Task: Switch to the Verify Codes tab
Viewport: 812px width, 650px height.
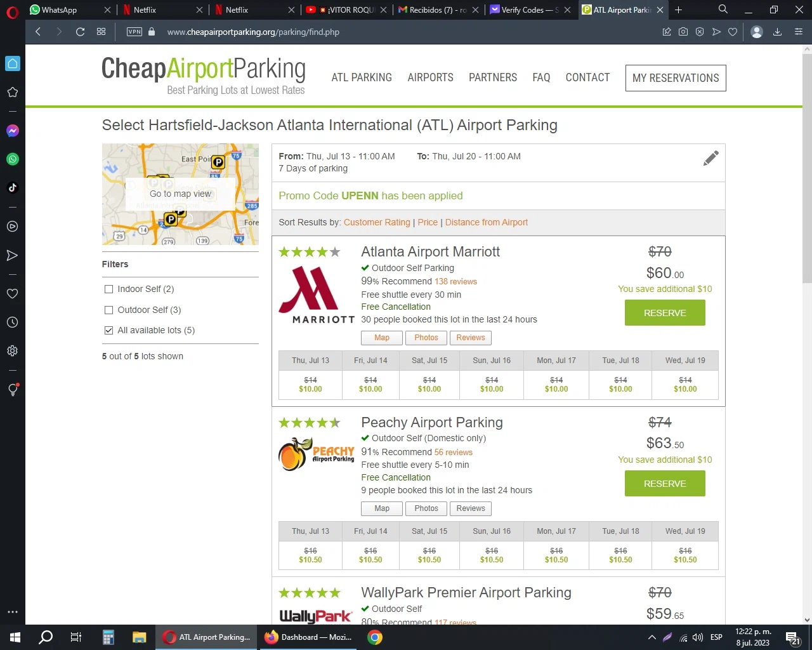Action: pyautogui.click(x=530, y=10)
